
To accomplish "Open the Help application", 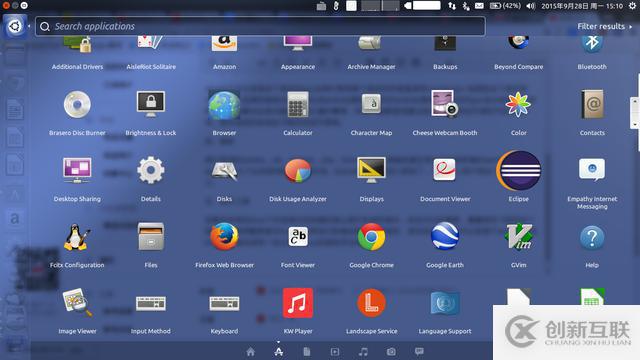I will click(x=592, y=238).
